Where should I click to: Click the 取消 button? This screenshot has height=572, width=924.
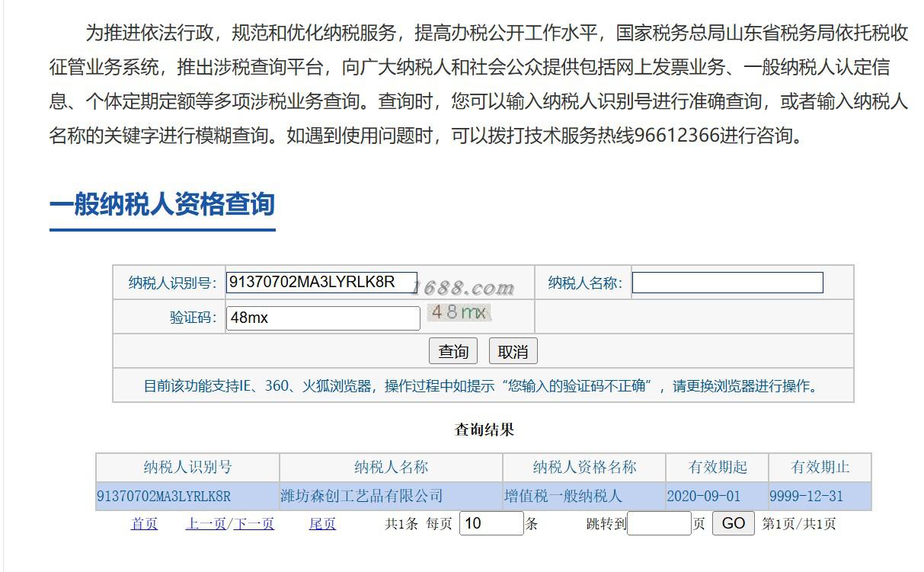click(x=513, y=351)
